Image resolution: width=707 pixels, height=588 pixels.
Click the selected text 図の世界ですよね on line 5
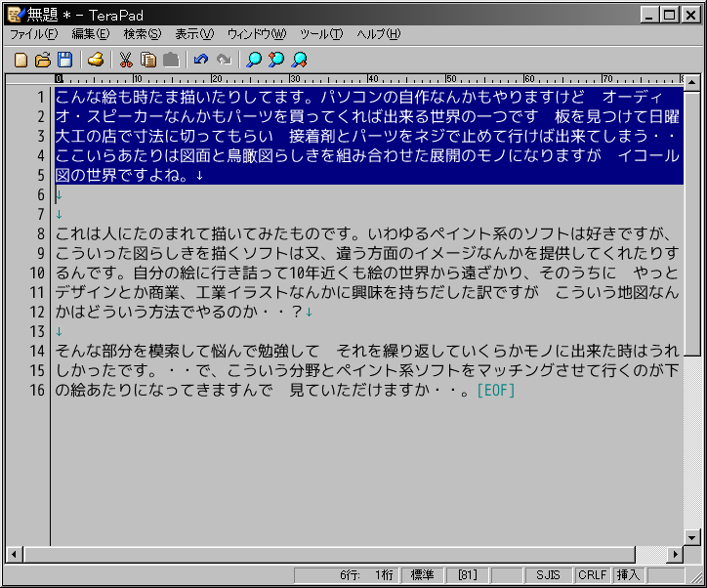click(x=117, y=176)
